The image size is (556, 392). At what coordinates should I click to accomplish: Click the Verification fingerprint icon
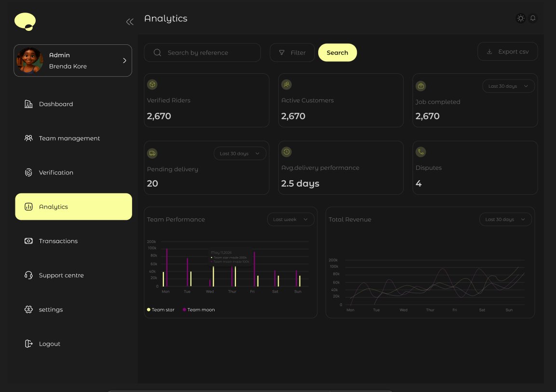28,173
